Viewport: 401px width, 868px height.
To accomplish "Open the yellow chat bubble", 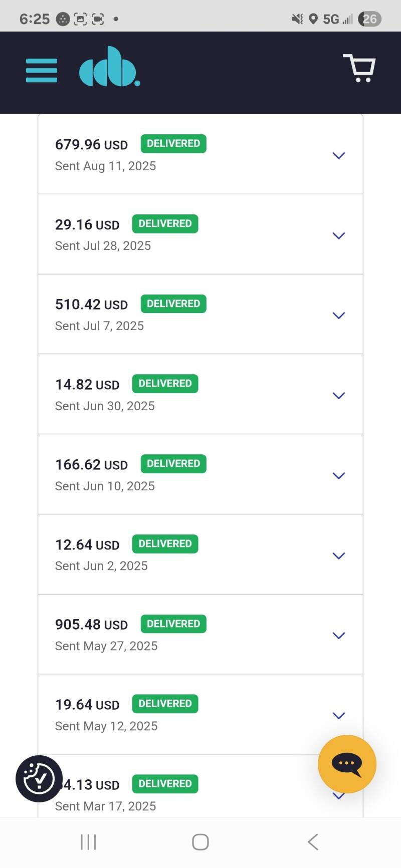I will click(346, 763).
